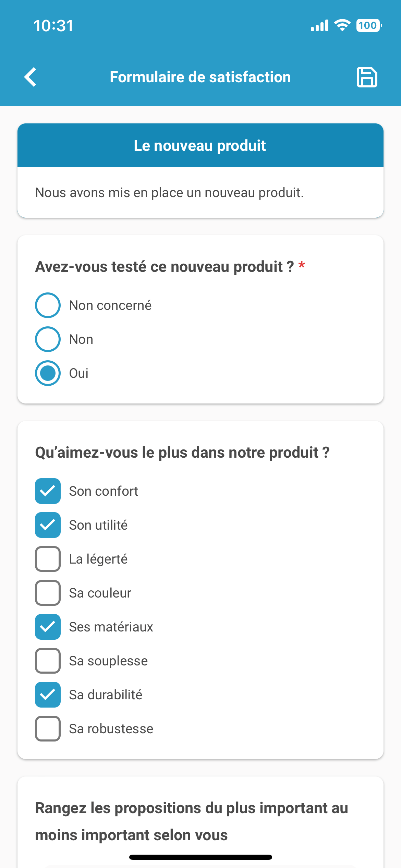Tap the back arrow icon

pos(31,77)
